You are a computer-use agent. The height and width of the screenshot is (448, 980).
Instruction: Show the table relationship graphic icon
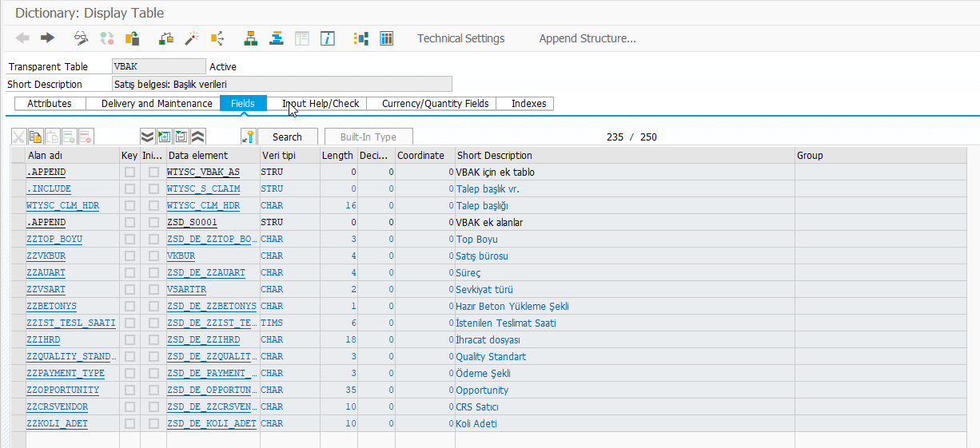361,38
